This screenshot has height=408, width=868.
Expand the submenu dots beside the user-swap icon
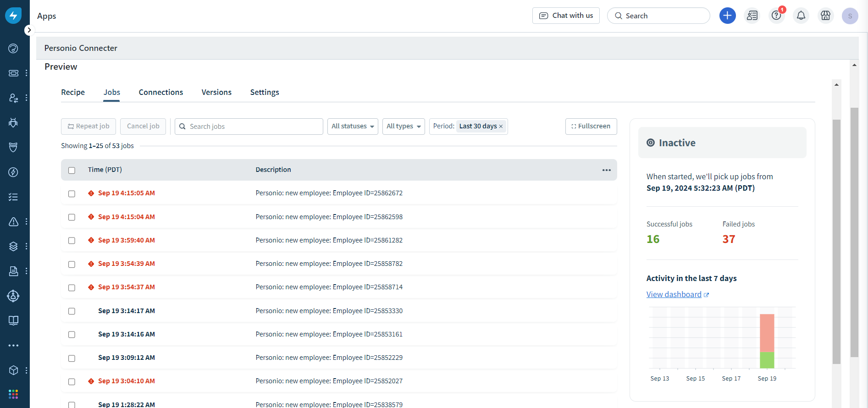pos(27,98)
